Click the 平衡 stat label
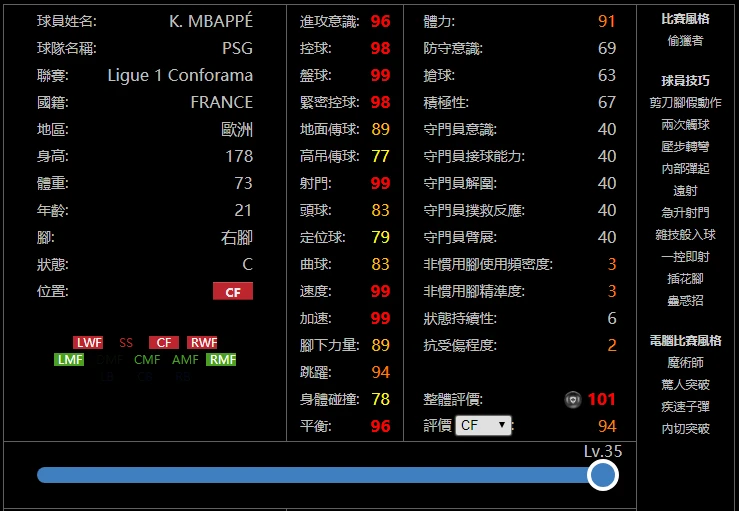 pos(315,426)
